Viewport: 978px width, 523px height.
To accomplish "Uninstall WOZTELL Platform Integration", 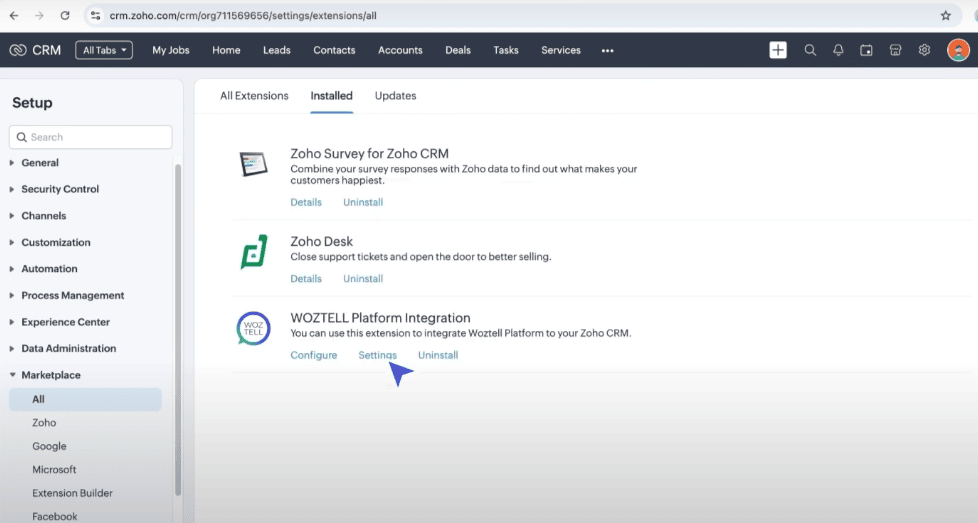I will (438, 355).
